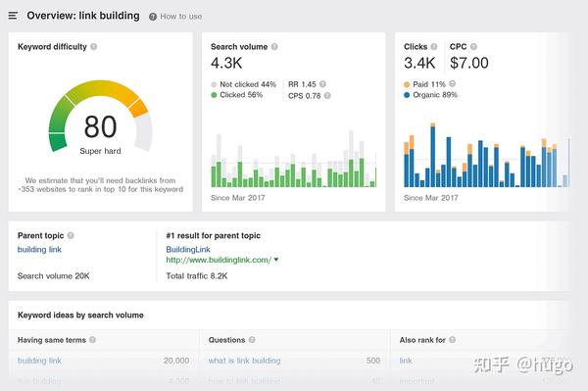
Task: Click the orange Paid legend dot
Action: pyautogui.click(x=407, y=84)
